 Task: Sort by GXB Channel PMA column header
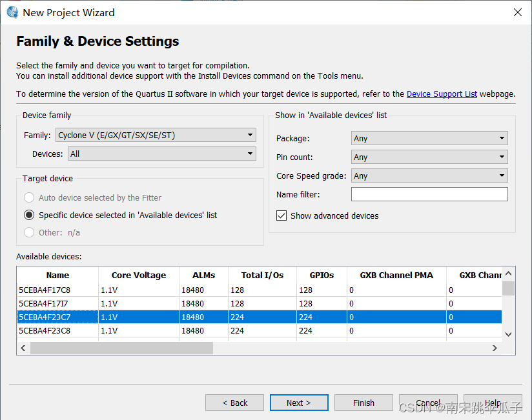396,275
